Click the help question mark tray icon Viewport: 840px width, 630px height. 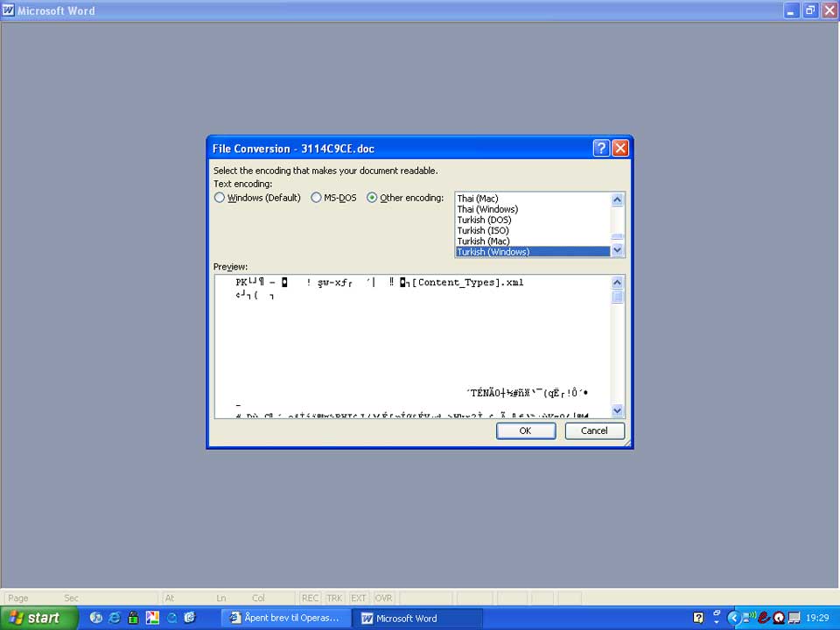[x=698, y=619]
